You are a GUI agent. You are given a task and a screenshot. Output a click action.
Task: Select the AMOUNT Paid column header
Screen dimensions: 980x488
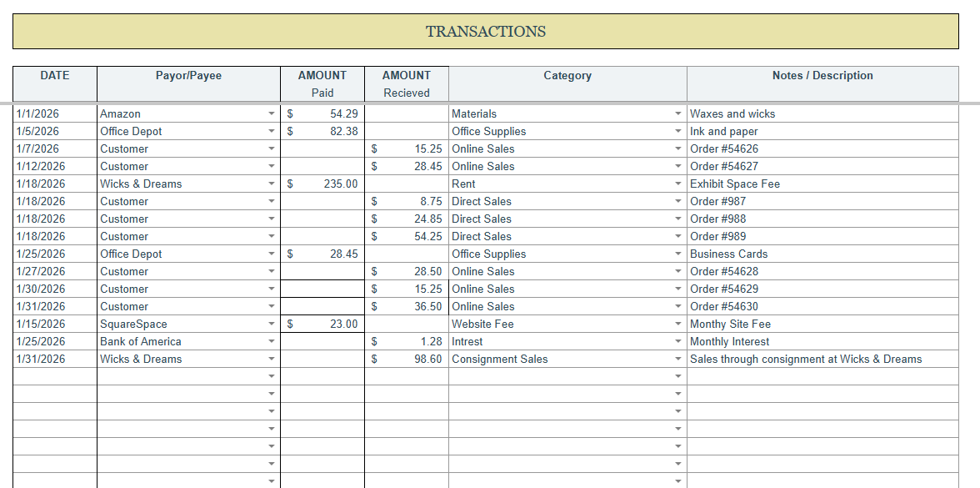click(322, 83)
